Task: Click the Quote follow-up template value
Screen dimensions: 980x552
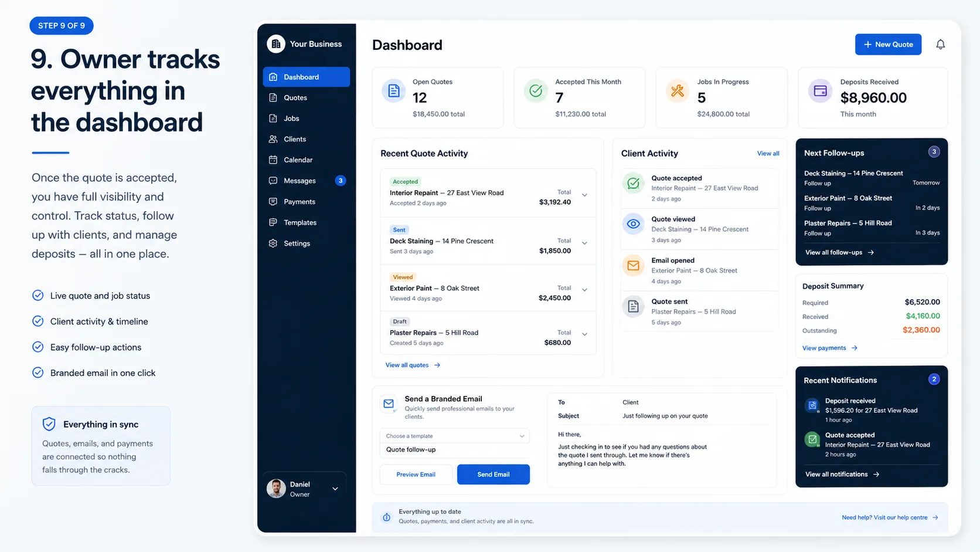Action: point(411,449)
